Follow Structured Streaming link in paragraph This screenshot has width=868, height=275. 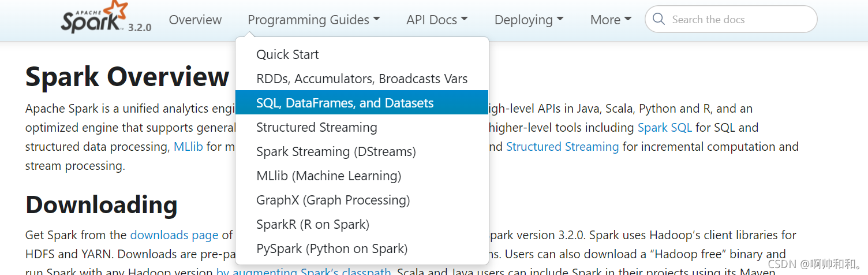[x=563, y=147]
